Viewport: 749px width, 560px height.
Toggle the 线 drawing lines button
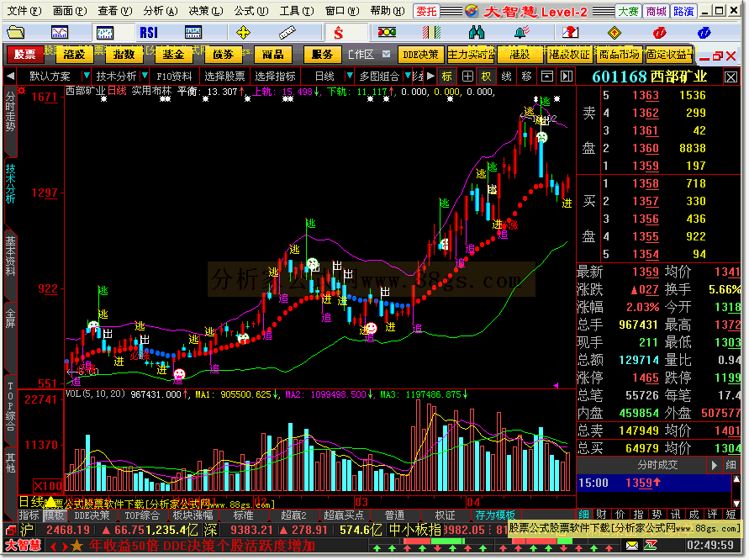point(506,77)
